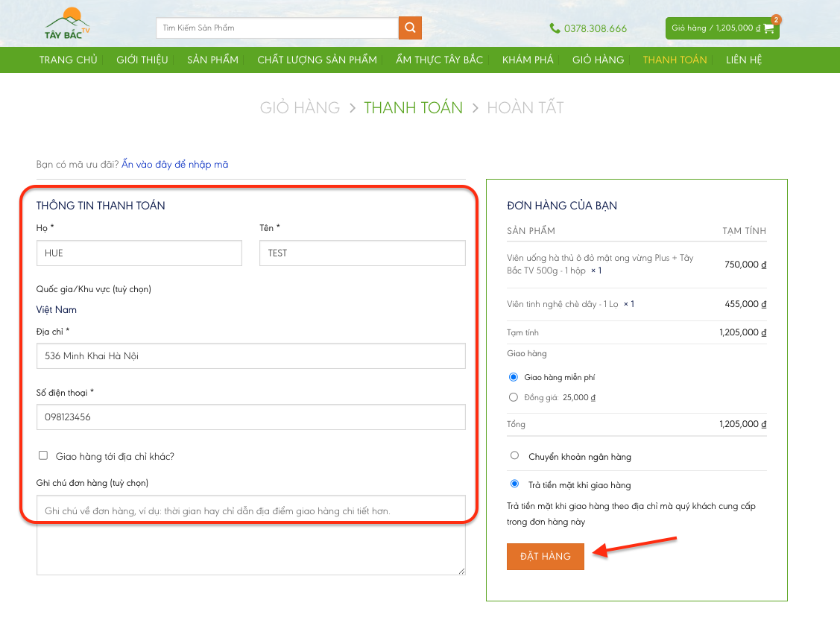Click 'Ấn vào đây để nhập mã' link
Image resolution: width=840 pixels, height=626 pixels.
pos(175,164)
